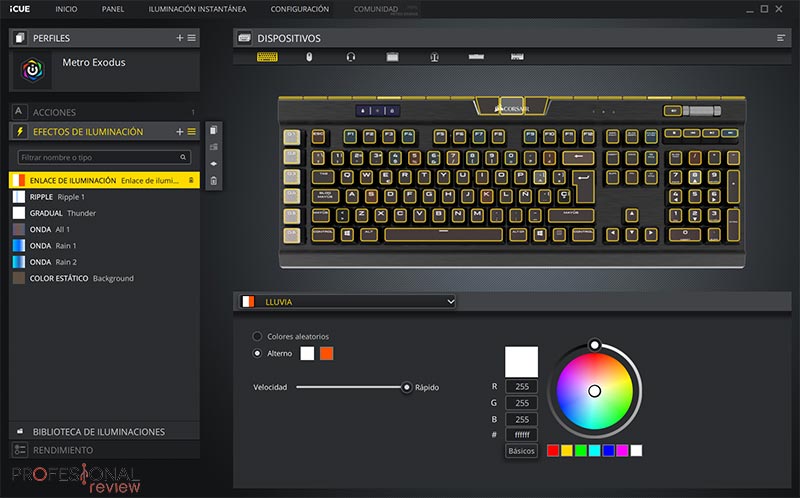Click the G value input field
800x498 pixels.
[521, 403]
